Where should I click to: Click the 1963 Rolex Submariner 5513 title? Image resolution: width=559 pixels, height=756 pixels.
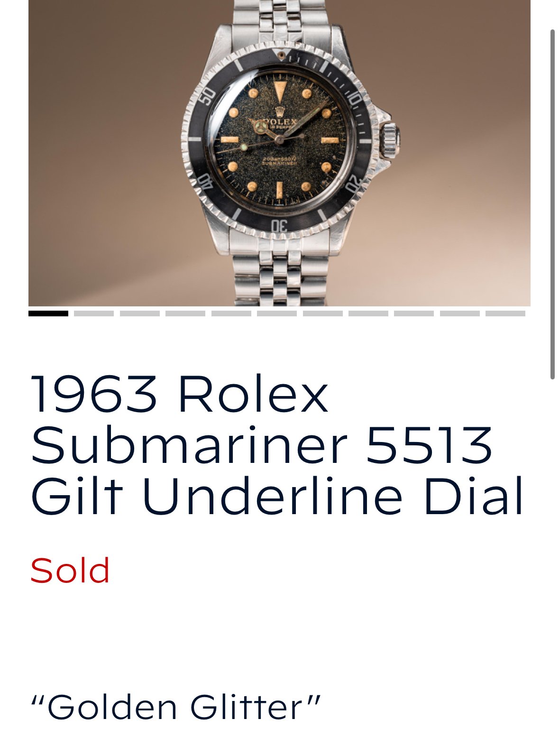click(x=277, y=445)
